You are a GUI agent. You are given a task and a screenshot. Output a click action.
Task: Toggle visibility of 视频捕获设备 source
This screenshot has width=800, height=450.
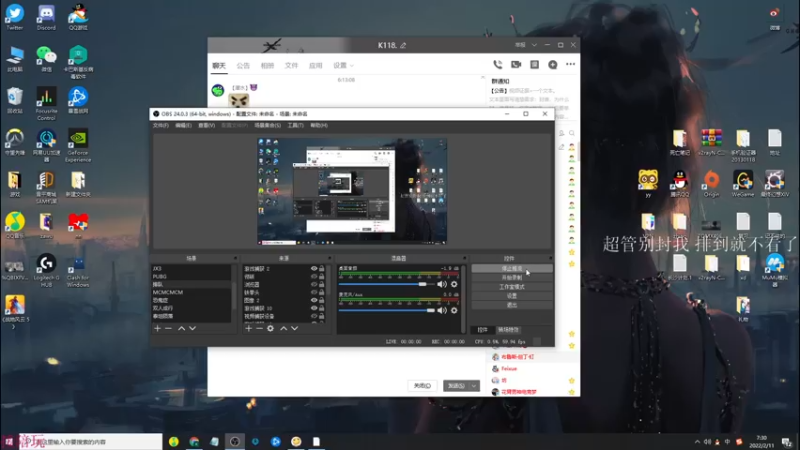[314, 316]
